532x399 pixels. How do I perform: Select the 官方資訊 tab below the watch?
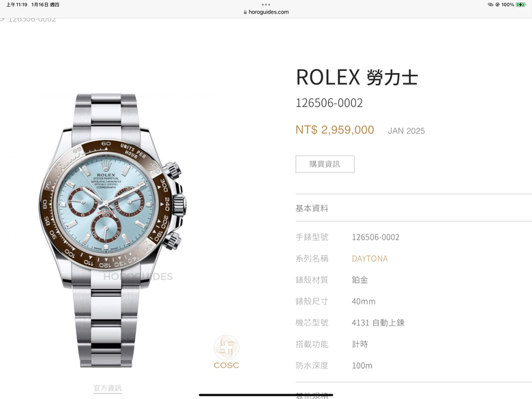108,388
